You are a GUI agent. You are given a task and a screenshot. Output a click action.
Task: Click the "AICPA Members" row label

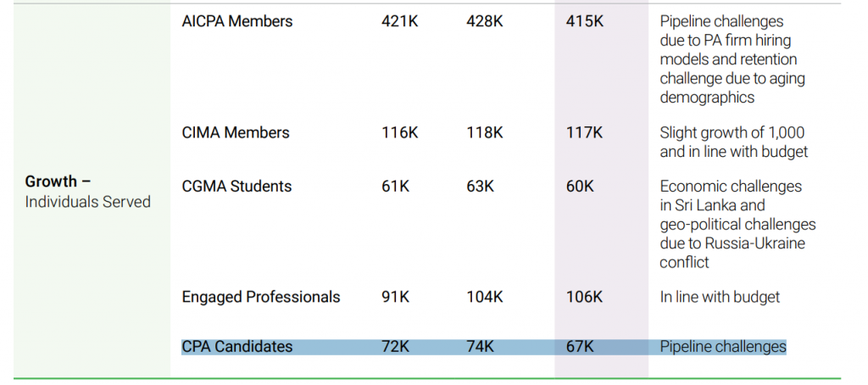click(x=237, y=22)
